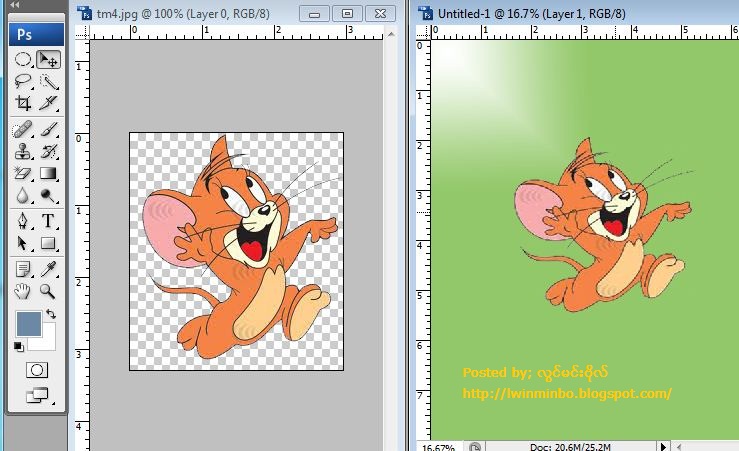The image size is (739, 451).
Task: Select the Brush tool
Action: (48, 129)
